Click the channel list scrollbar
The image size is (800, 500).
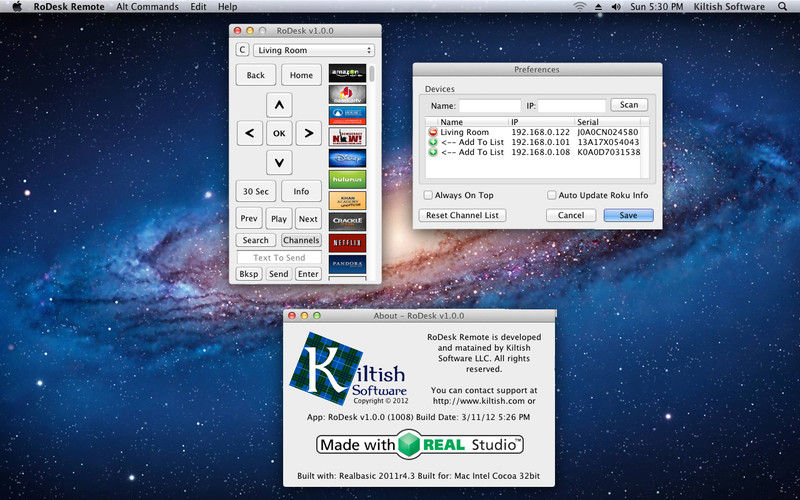[x=372, y=73]
